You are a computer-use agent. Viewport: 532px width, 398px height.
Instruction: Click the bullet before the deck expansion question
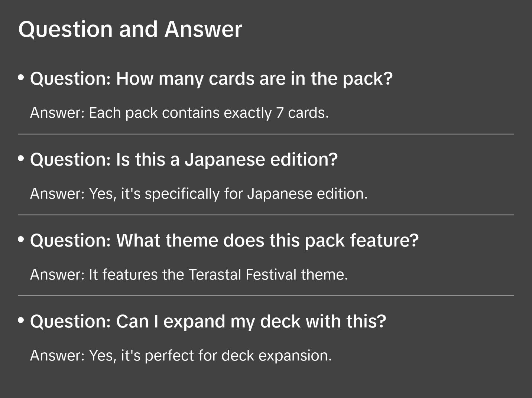click(21, 320)
